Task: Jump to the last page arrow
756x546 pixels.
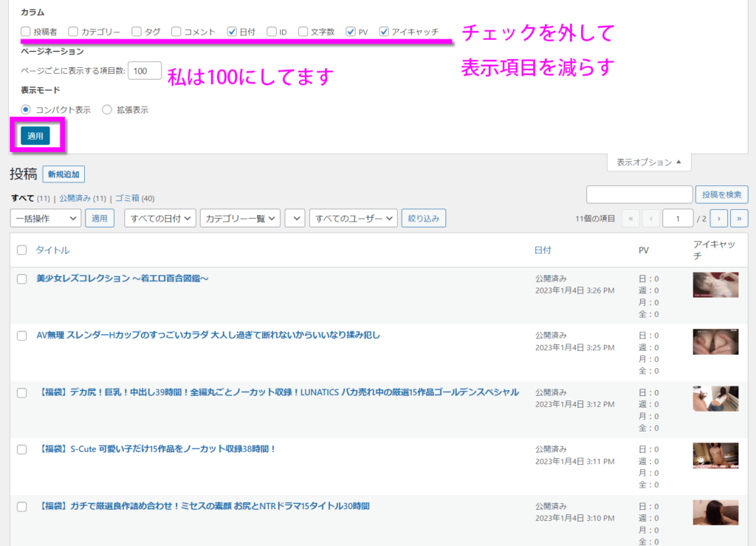Action: [x=739, y=219]
